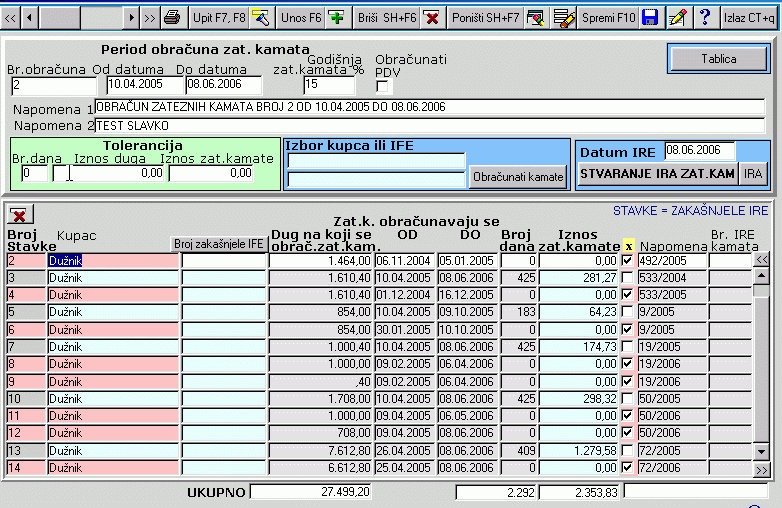The width and height of the screenshot is (782, 508).
Task: Click the blue floppy disk save icon
Action: (x=650, y=18)
